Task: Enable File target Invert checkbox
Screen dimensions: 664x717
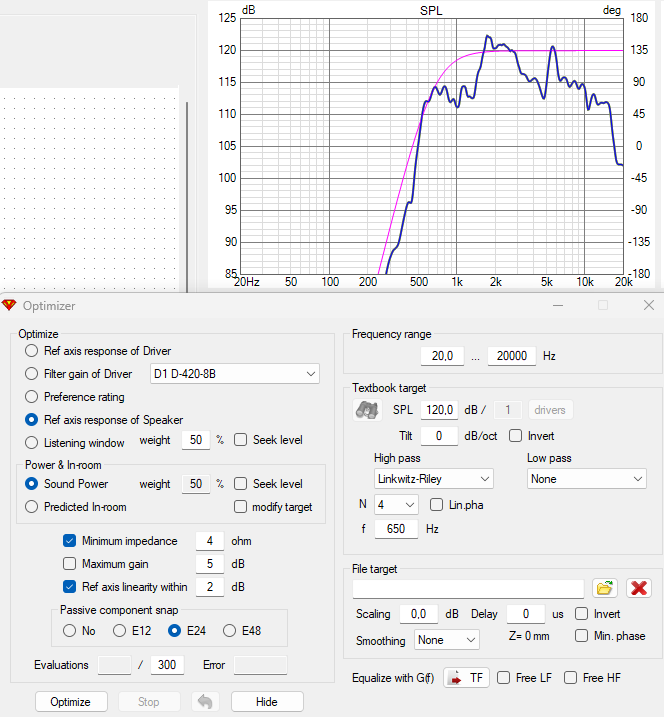Action: 581,613
